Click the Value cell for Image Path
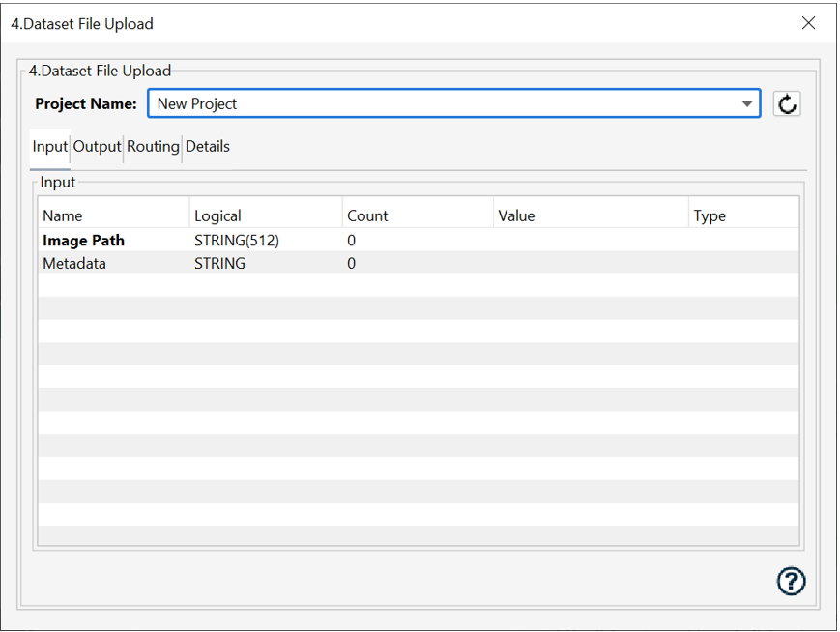 coord(590,241)
